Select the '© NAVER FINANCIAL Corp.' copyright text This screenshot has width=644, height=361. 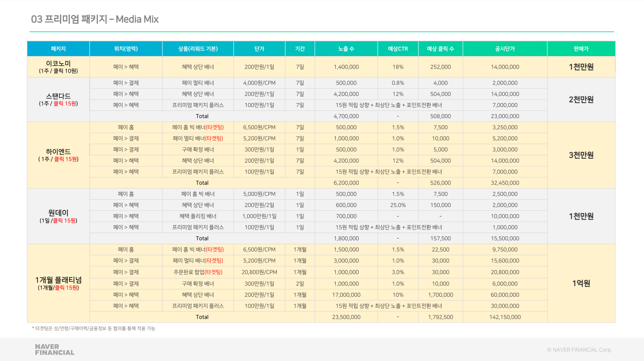click(x=579, y=350)
